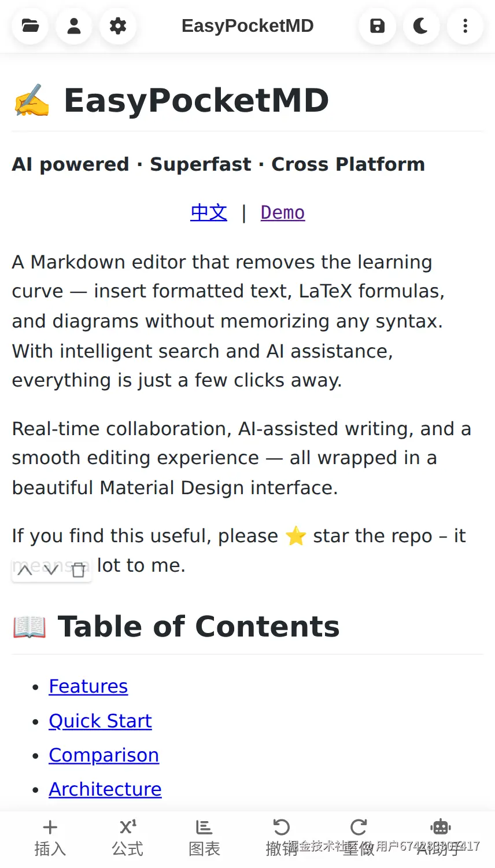The height and width of the screenshot is (868, 495).
Task: Move block up with up chevron
Action: point(25,571)
